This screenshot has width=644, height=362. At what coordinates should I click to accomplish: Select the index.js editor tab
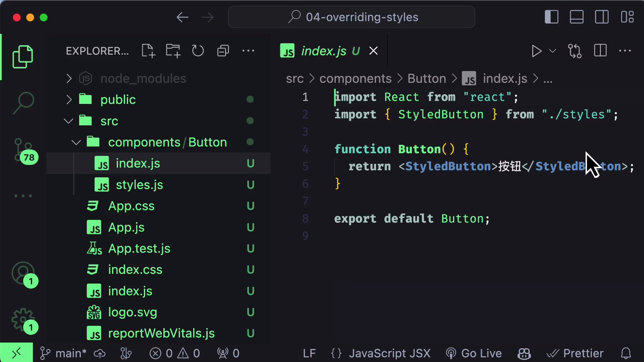click(323, 51)
